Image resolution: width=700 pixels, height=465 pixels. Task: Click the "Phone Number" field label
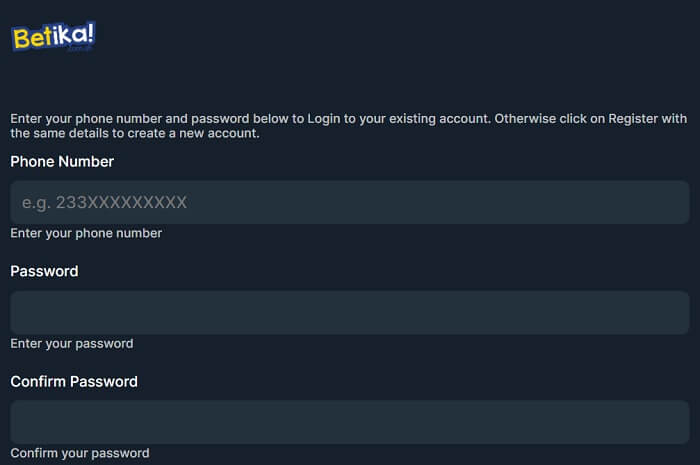(x=62, y=161)
